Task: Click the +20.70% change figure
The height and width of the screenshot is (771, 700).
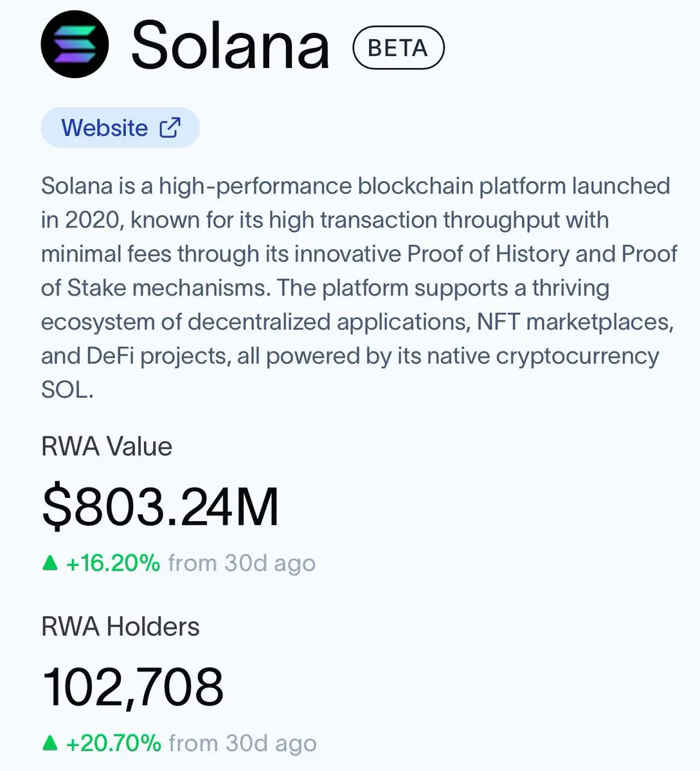Action: click(x=114, y=743)
